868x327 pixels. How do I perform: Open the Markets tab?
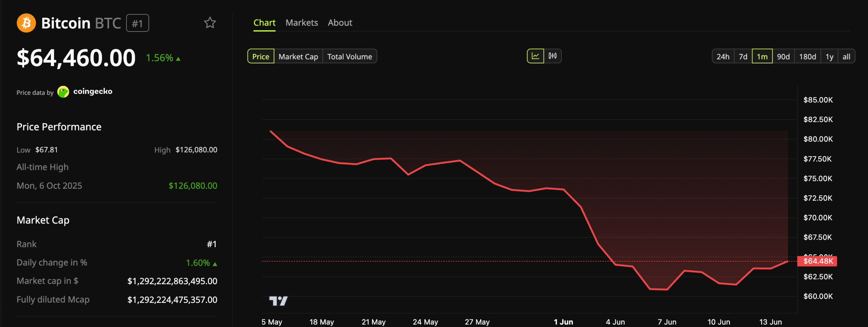pos(302,23)
